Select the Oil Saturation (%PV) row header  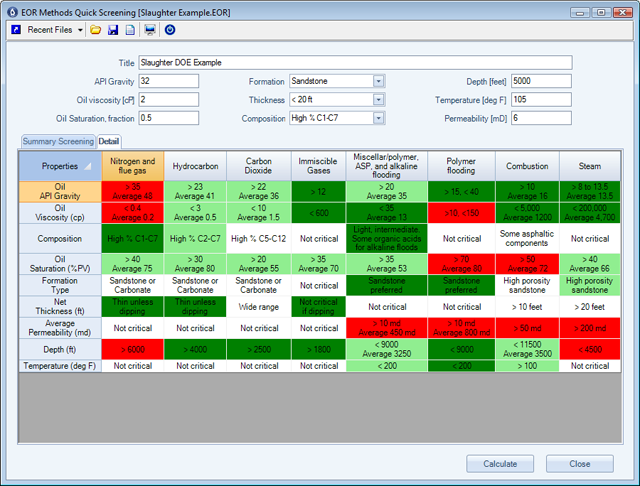[60, 264]
